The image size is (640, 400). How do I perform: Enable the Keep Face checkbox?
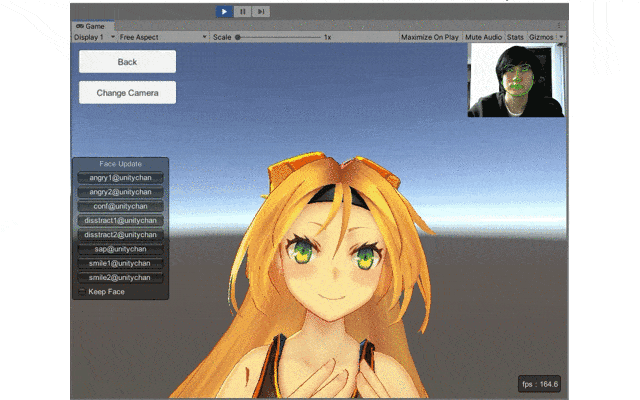[x=82, y=292]
